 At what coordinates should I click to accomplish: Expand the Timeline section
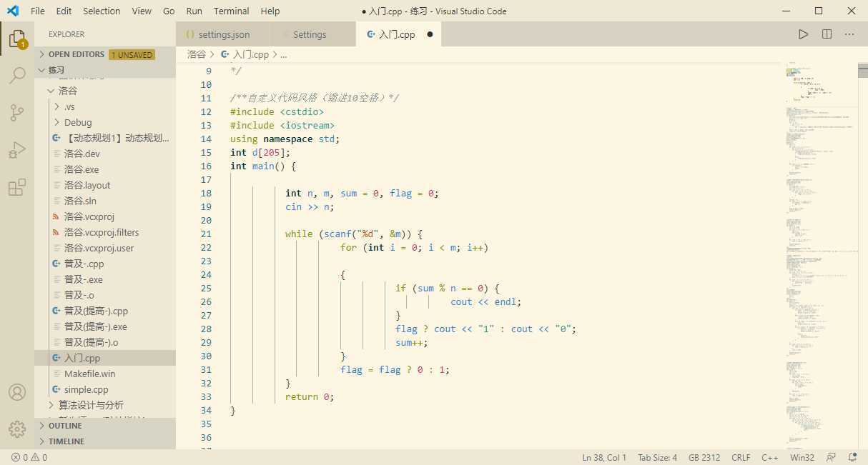(x=105, y=441)
